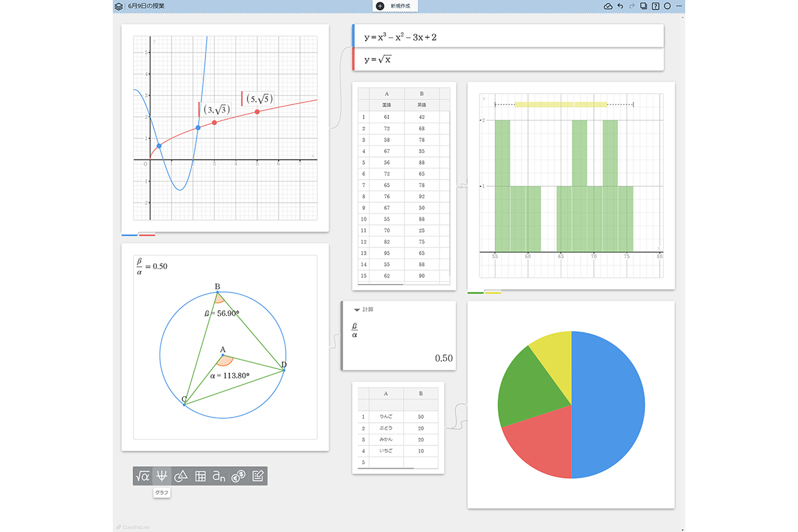Screen dimensions: 798x532
Task: Click the 6月9日の授業 paper title
Action: 146,6
